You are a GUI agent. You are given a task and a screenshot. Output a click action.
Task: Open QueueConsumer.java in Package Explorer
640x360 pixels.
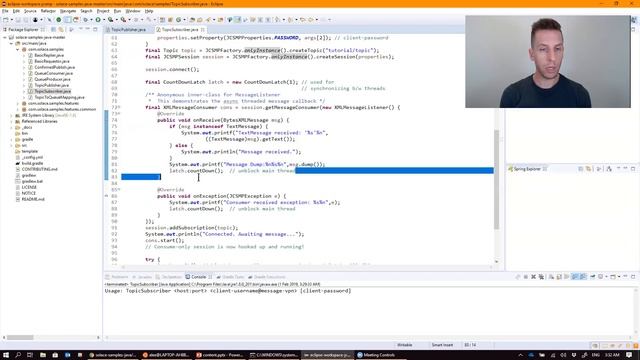[x=52, y=73]
